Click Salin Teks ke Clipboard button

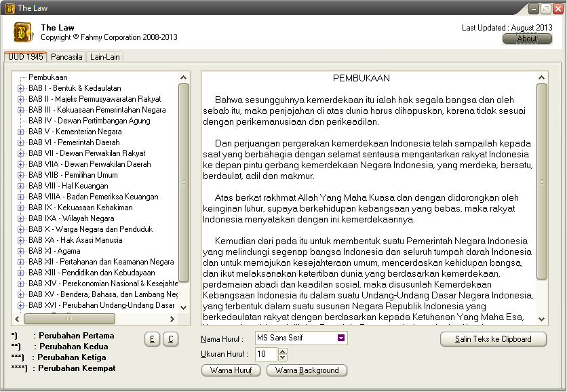[493, 339]
